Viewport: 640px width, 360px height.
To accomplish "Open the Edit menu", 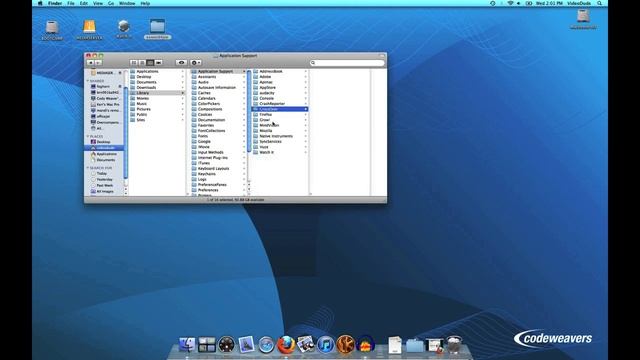I will tap(84, 3).
